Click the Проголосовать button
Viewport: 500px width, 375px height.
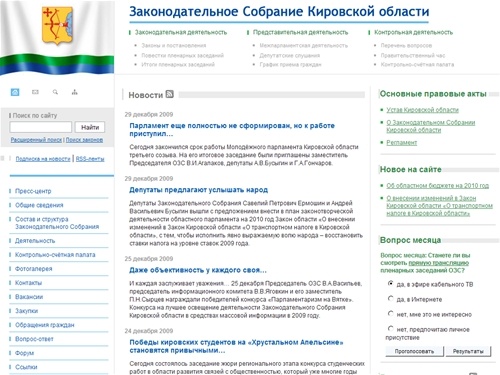(414, 351)
